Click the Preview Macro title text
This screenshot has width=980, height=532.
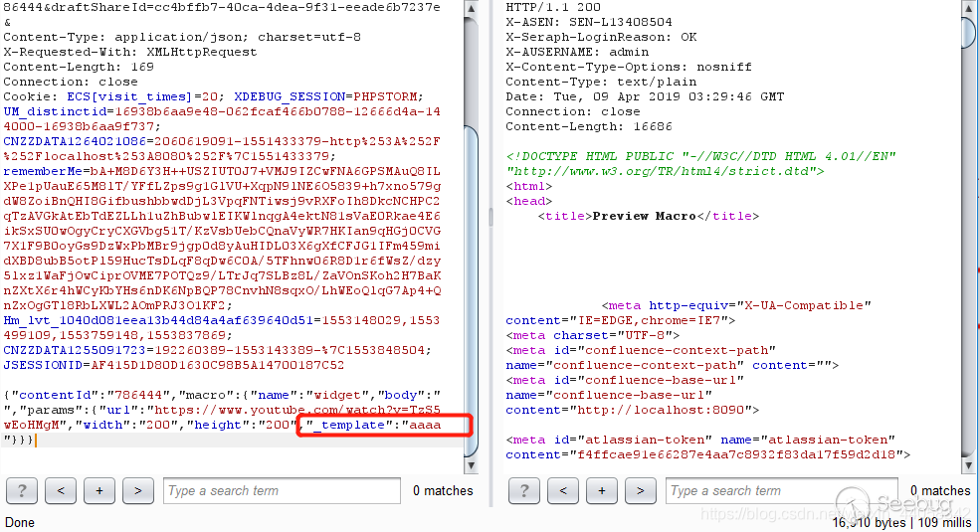(645, 216)
